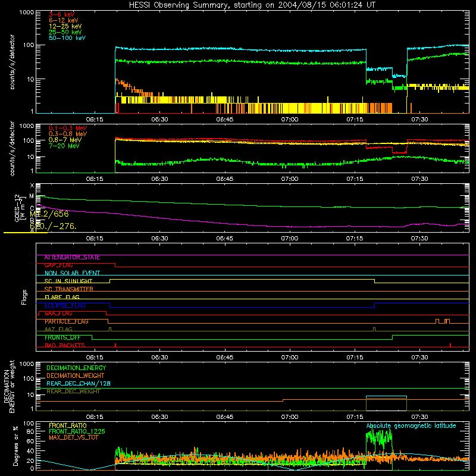
Task: Select the 7-20 MeV legend label
Action: [x=64, y=146]
